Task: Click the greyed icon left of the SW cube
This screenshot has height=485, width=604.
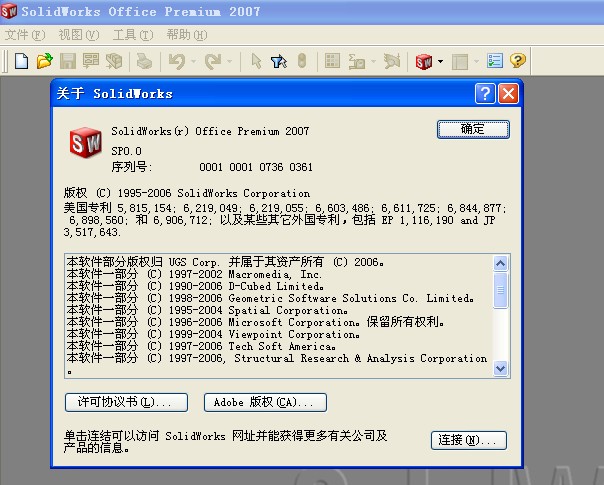Action: [x=392, y=61]
